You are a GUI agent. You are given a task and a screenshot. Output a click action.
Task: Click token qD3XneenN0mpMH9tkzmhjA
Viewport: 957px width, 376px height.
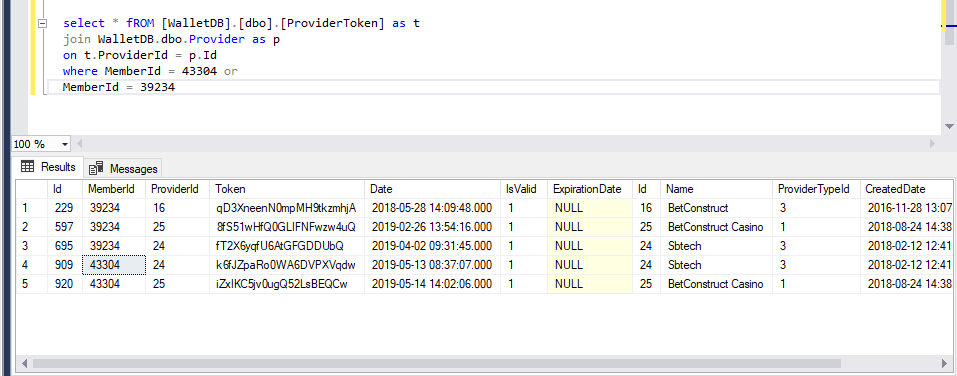[x=287, y=208]
